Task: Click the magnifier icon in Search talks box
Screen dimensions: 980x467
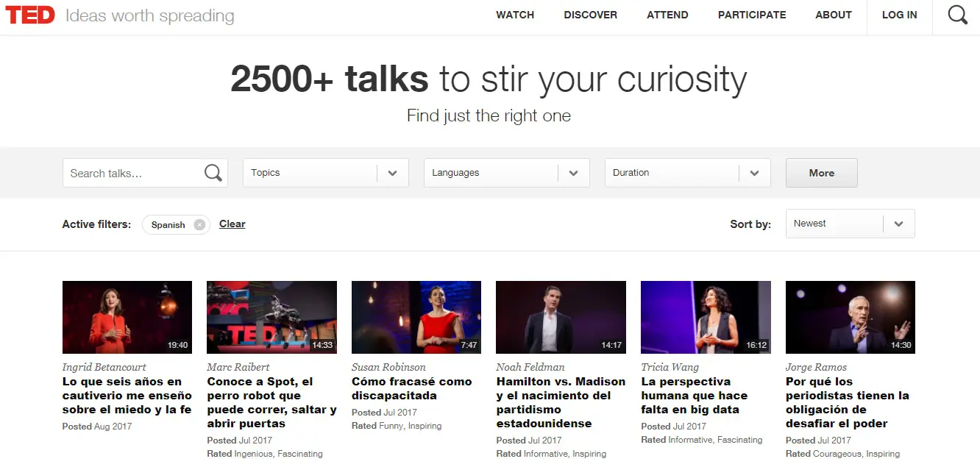Action: click(213, 173)
